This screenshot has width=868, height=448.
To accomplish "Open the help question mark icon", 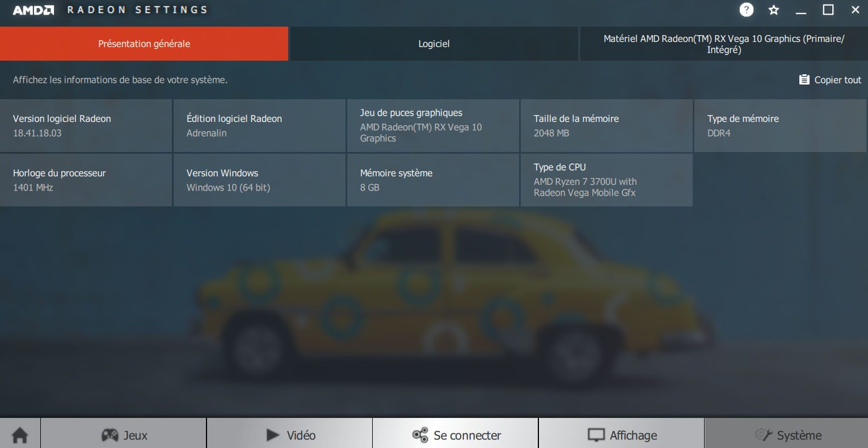I will tap(746, 10).
